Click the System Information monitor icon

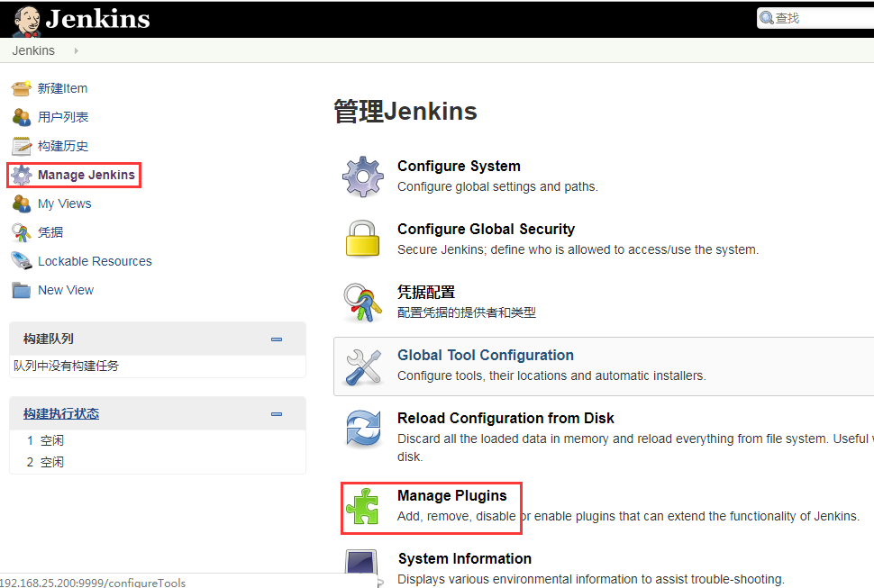[x=361, y=568]
